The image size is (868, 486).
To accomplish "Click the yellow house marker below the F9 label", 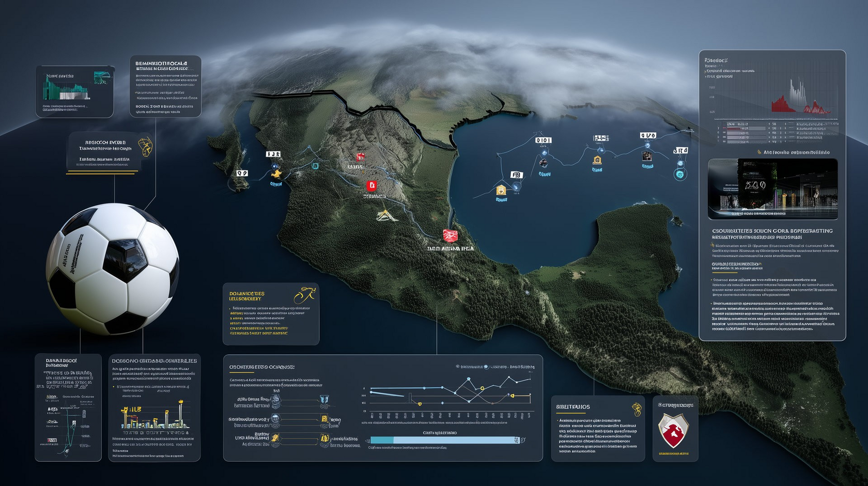I will 501,190.
